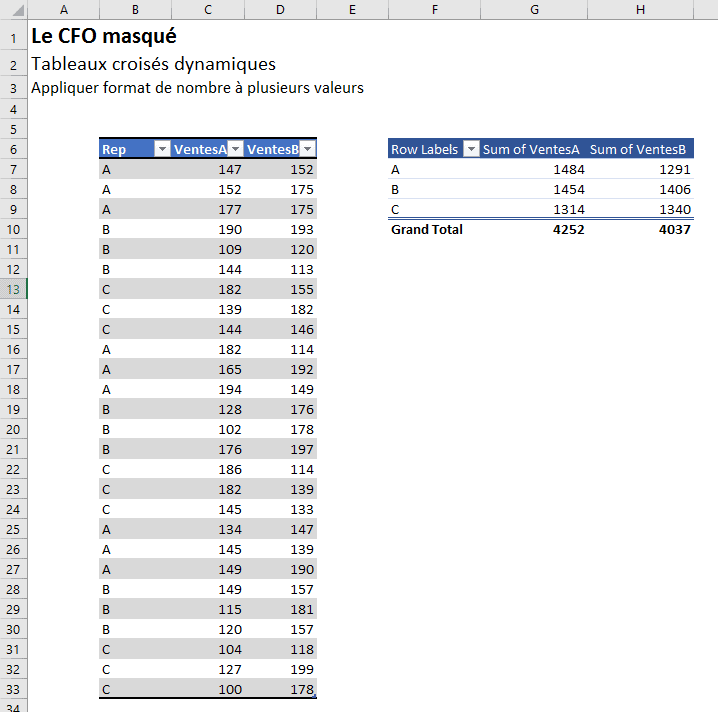Select column G header

pyautogui.click(x=534, y=9)
